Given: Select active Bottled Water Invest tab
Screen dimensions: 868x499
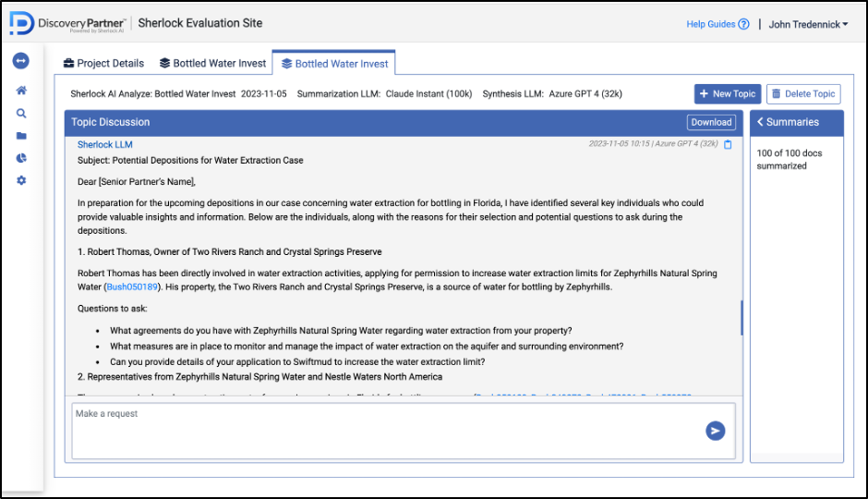Looking at the screenshot, I should pos(334,64).
